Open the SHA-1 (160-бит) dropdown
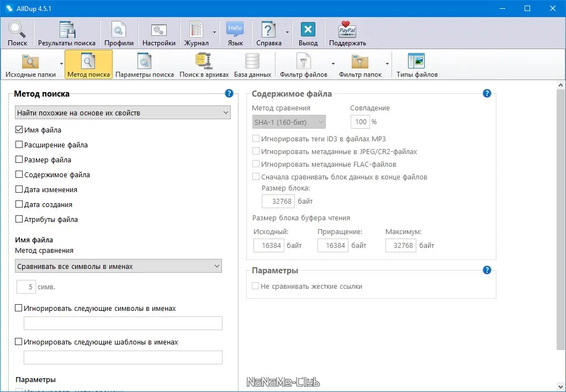The image size is (566, 392). click(x=289, y=122)
